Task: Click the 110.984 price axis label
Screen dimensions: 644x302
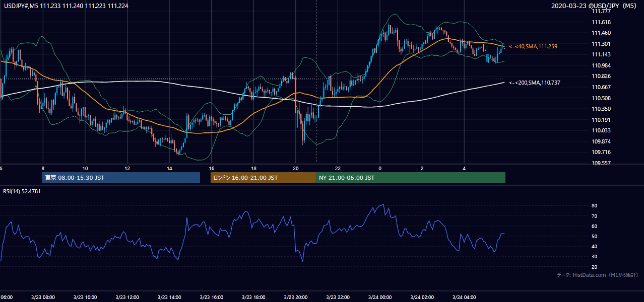Action: pyautogui.click(x=601, y=65)
